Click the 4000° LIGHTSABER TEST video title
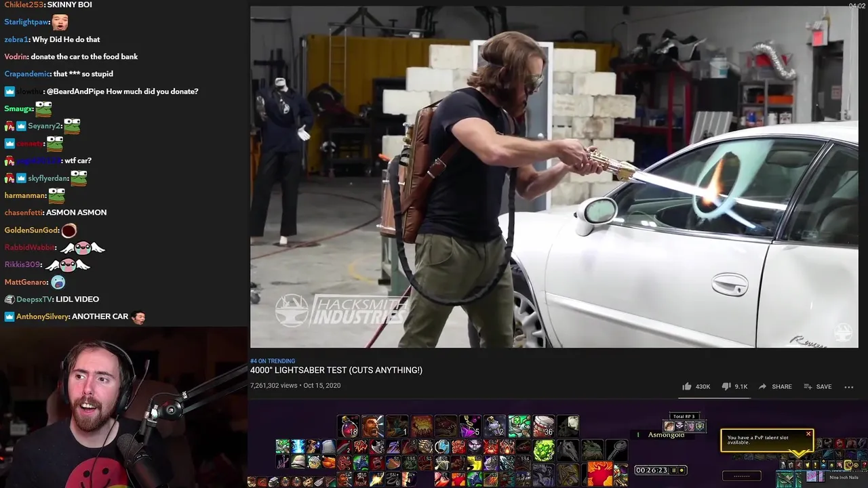The image size is (868, 488). click(x=336, y=370)
